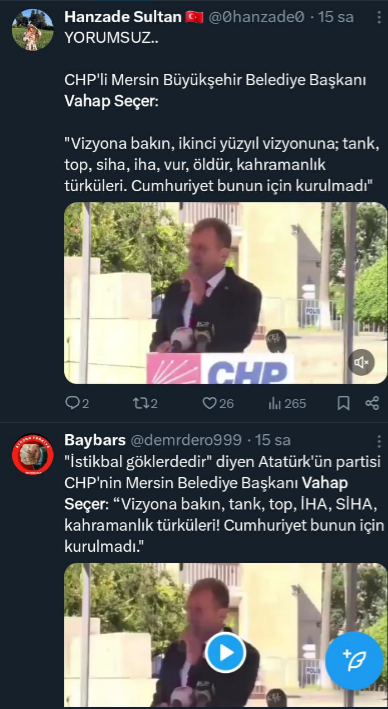This screenshot has width=388, height=709.
Task: Open more options for Hanzade Sultan's tweet
Action: coord(379,18)
